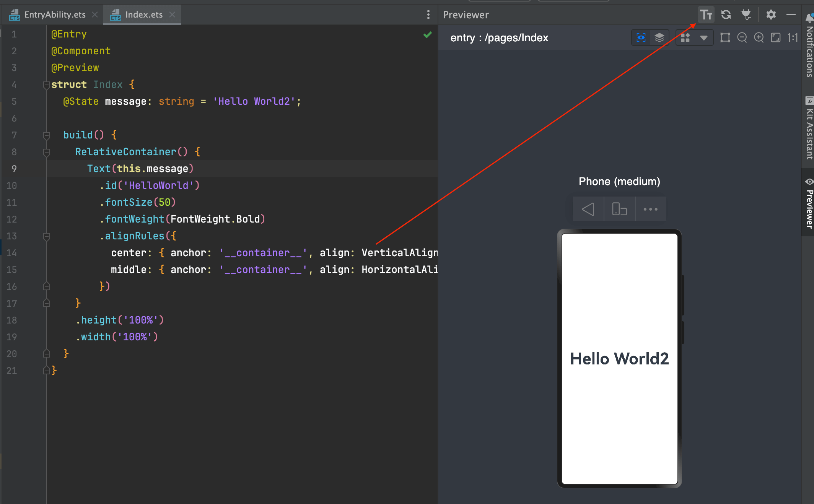Reload the previewer with the refresh icon
The height and width of the screenshot is (504, 814).
[x=726, y=15]
